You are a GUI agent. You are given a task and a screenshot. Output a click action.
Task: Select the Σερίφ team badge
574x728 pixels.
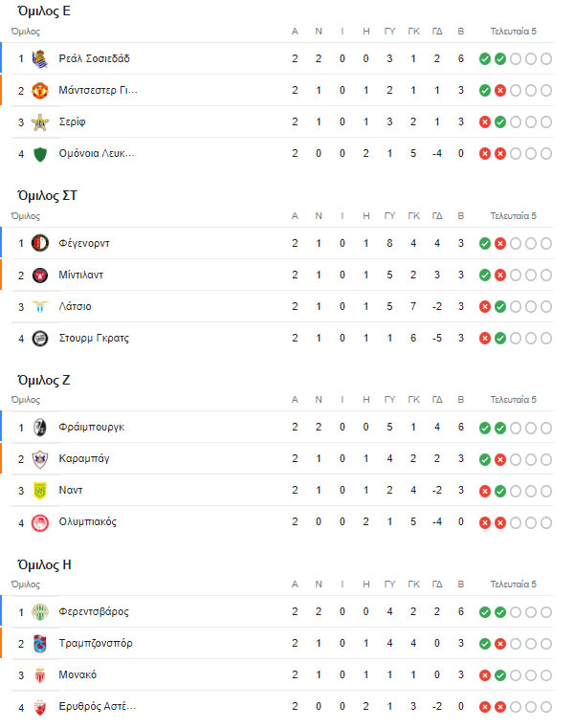point(39,122)
